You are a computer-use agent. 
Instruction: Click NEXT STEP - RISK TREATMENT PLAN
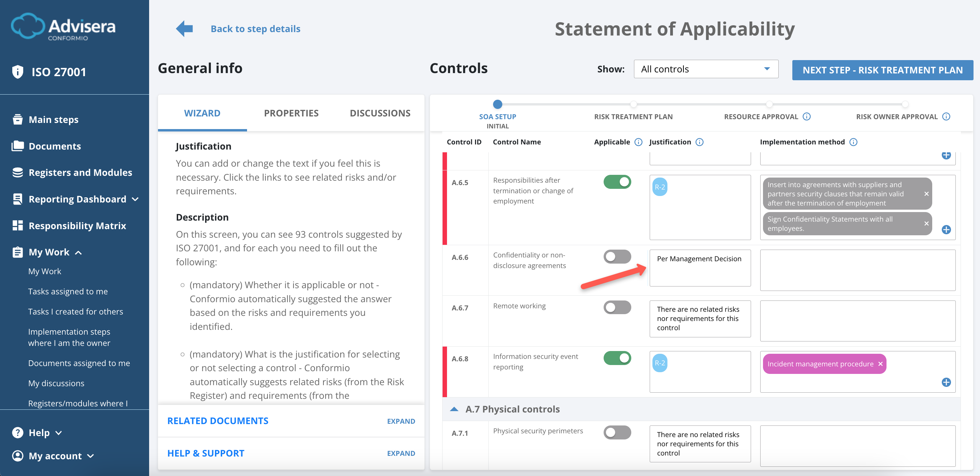click(883, 70)
